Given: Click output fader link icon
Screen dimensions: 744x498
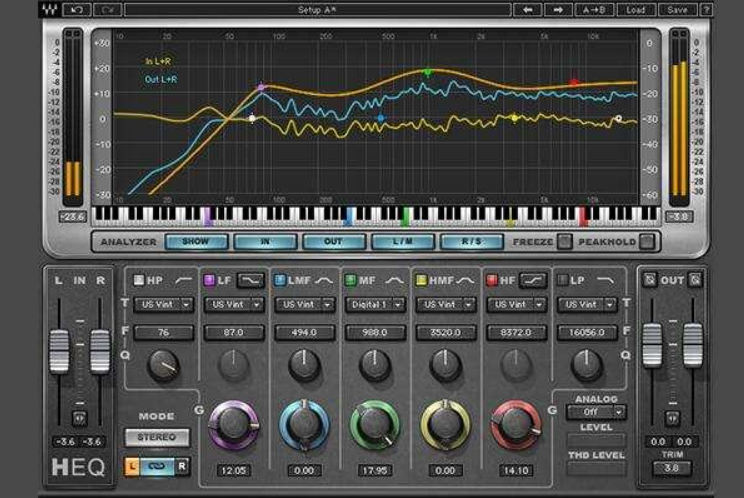Looking at the screenshot, I should [x=672, y=418].
